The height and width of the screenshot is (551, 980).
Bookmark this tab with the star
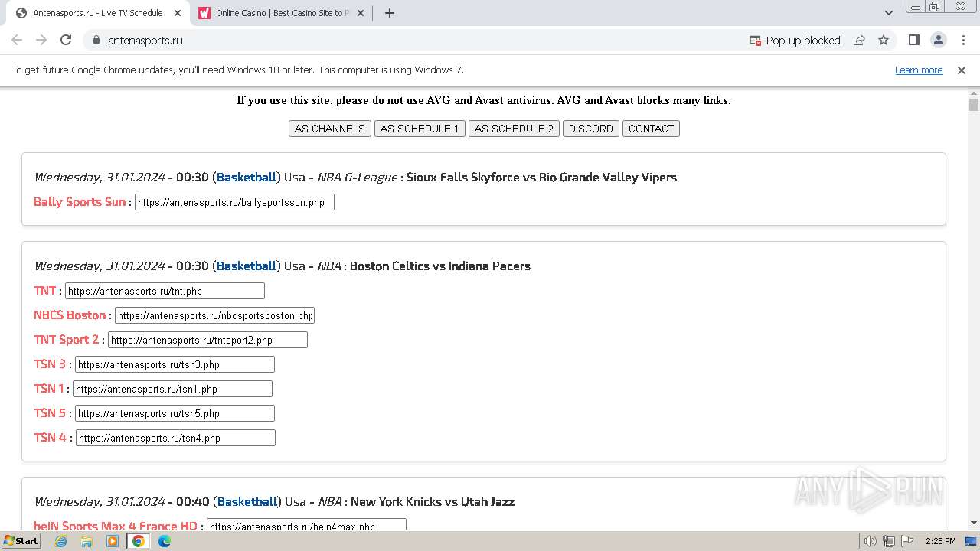click(x=884, y=40)
